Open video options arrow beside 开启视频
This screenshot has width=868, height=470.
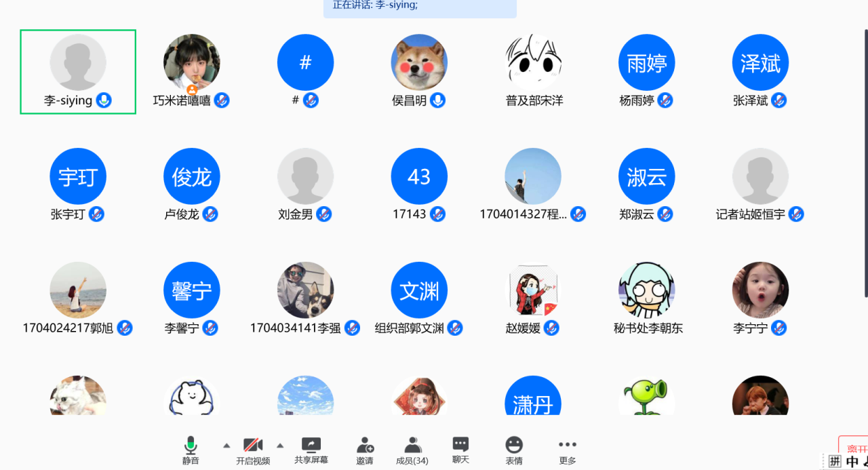(x=279, y=446)
